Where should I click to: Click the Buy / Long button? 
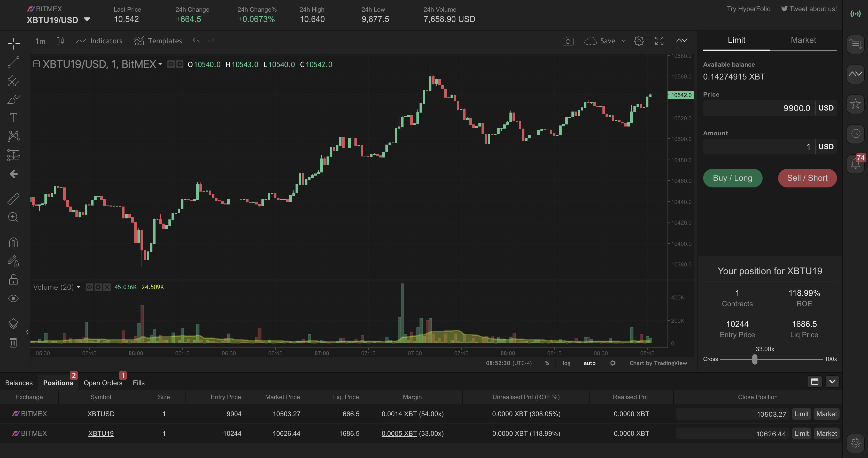tap(733, 178)
